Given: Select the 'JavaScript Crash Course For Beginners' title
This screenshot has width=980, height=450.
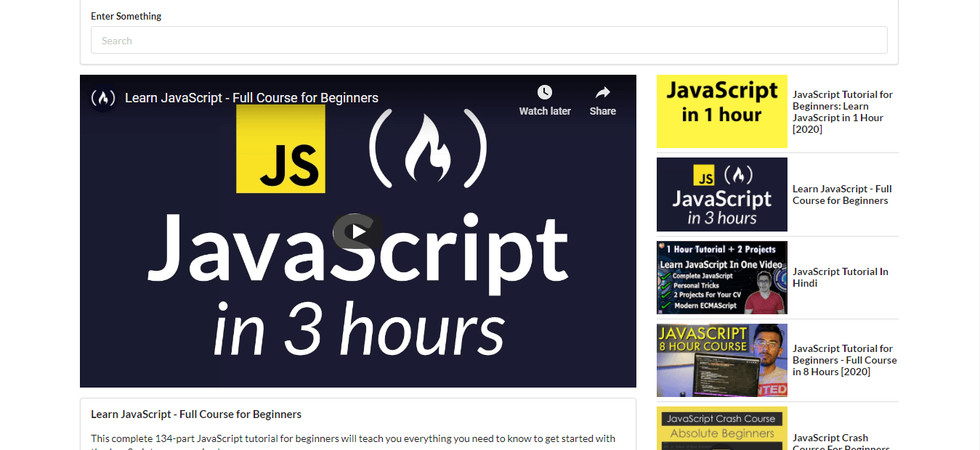Looking at the screenshot, I should 841,441.
